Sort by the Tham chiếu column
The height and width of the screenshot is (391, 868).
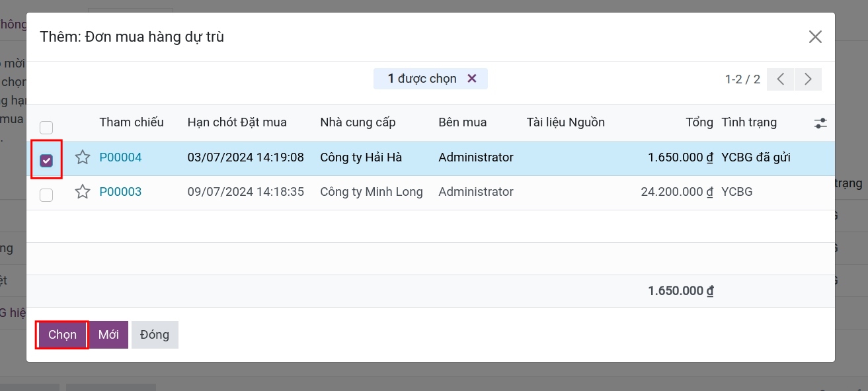coord(132,122)
